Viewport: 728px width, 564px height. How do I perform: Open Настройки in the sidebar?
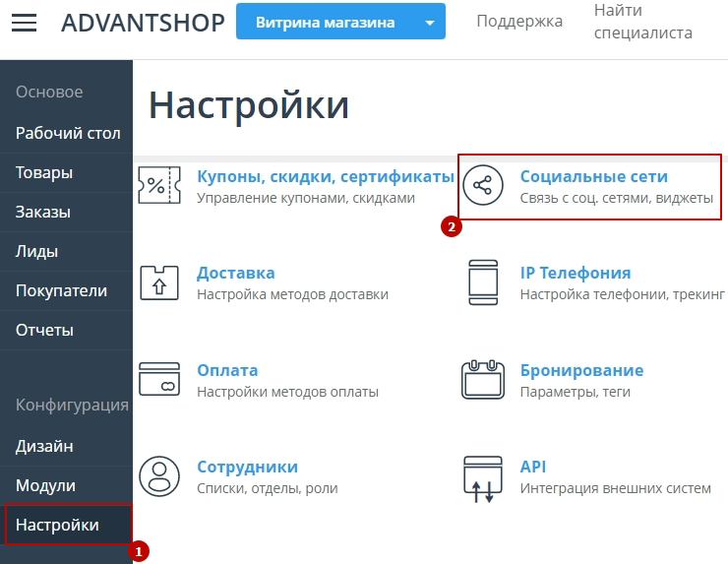(x=57, y=525)
